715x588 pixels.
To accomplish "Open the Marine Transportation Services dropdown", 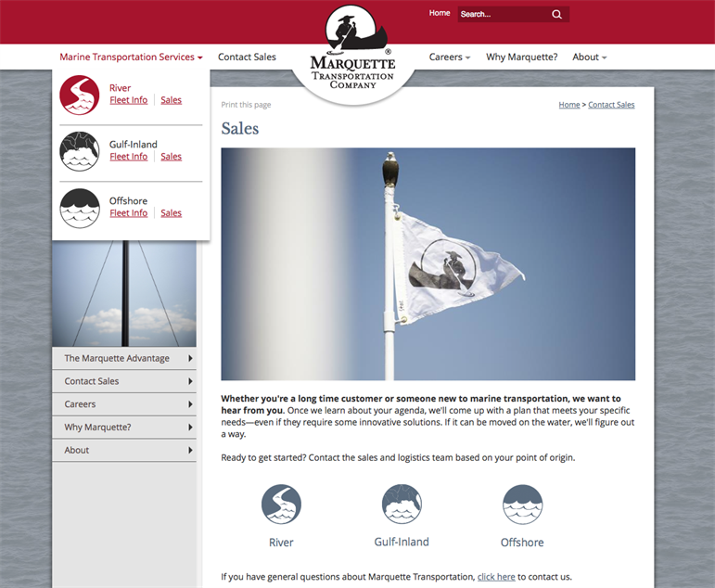I will pos(131,57).
